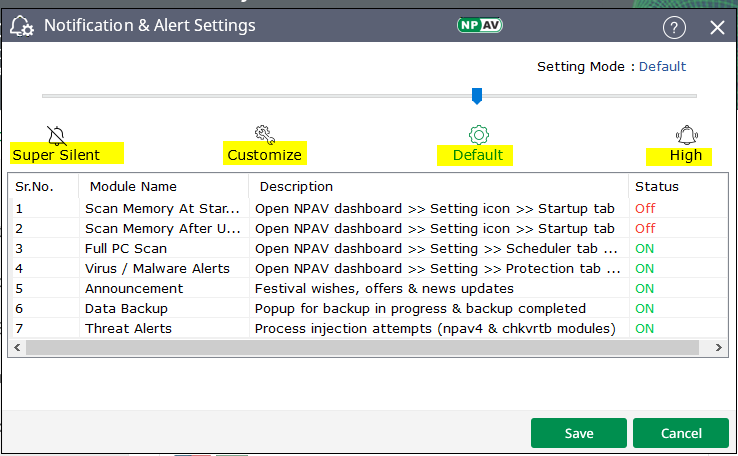The image size is (738, 456).
Task: Save the notification settings
Action: click(579, 433)
